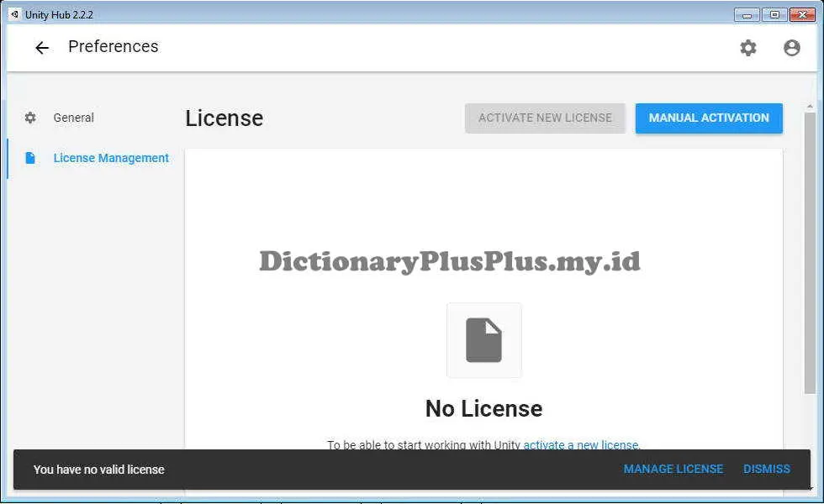Follow the 'activate a new license' link
The width and height of the screenshot is (824, 504).
(x=582, y=444)
